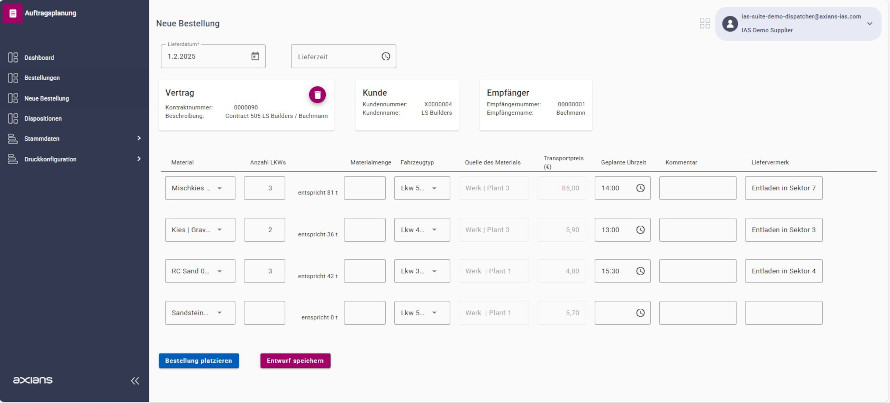890x403 pixels.
Task: Click the user avatar icon
Action: pyautogui.click(x=729, y=24)
